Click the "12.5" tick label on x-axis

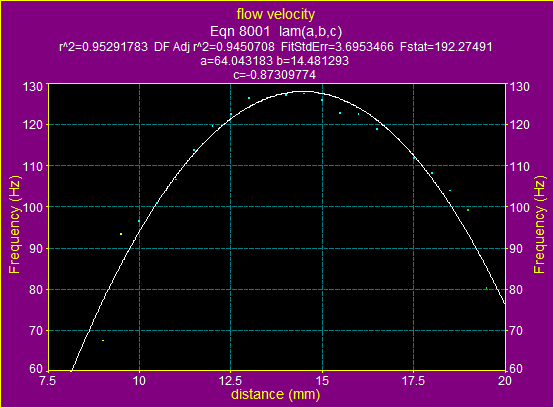(230, 381)
